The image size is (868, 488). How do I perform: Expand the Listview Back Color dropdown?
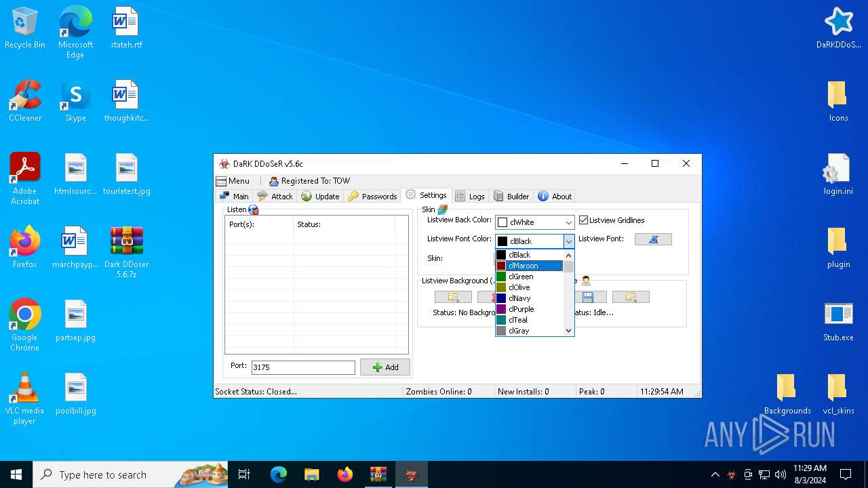click(568, 222)
